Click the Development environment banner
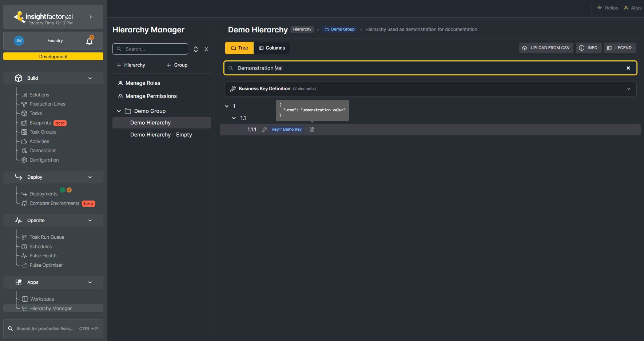The height and width of the screenshot is (341, 644). (53, 56)
